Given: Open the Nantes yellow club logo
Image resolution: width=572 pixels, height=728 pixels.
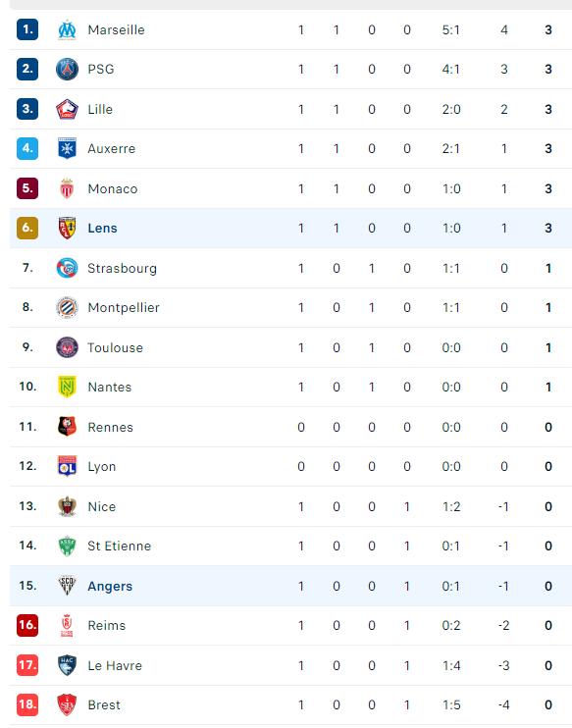Looking at the screenshot, I should [67, 387].
